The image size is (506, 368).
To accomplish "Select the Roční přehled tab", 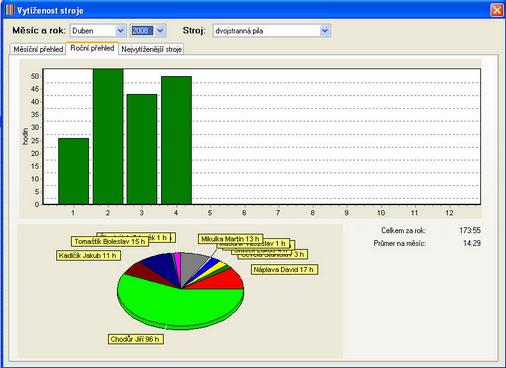I will tap(92, 48).
